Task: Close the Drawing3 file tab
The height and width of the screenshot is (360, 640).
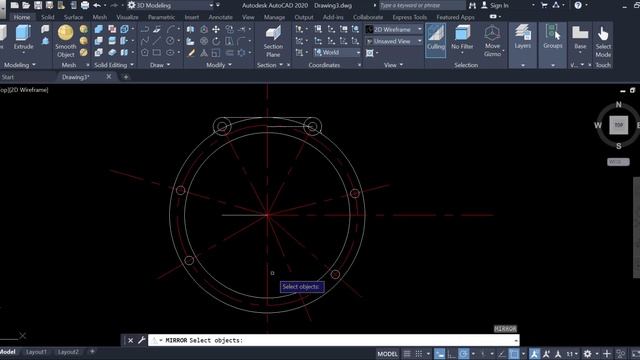Action: [x=109, y=76]
